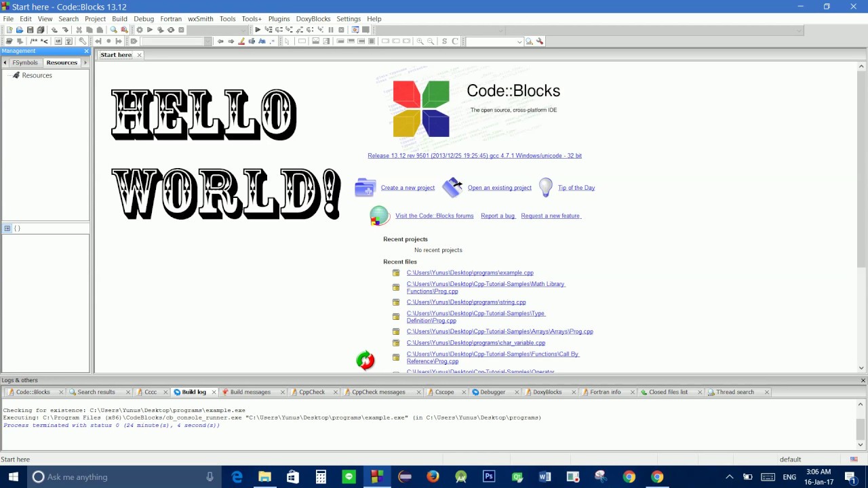Click Open an existing project link
868x488 pixels.
point(499,188)
